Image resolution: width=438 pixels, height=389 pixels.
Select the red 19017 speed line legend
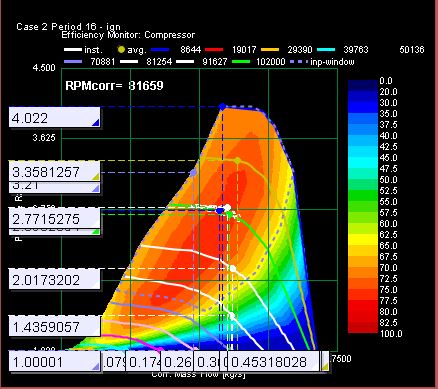tap(230, 50)
